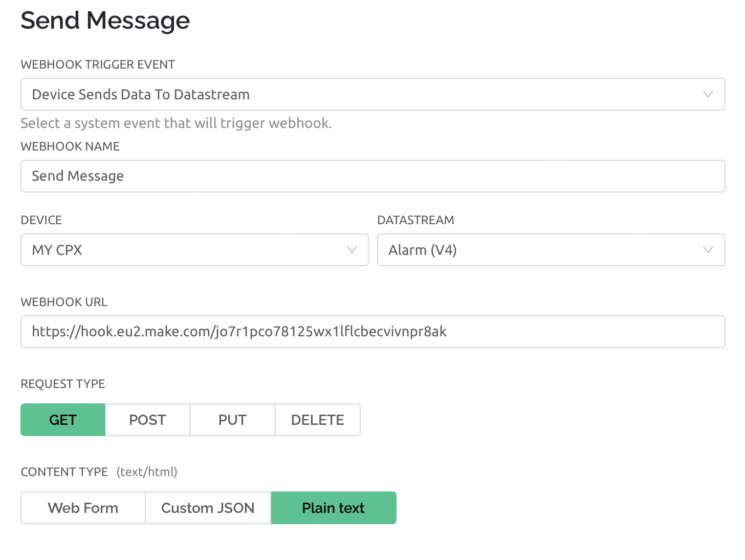The image size is (745, 560).
Task: Switch request type to POST
Action: coord(148,420)
